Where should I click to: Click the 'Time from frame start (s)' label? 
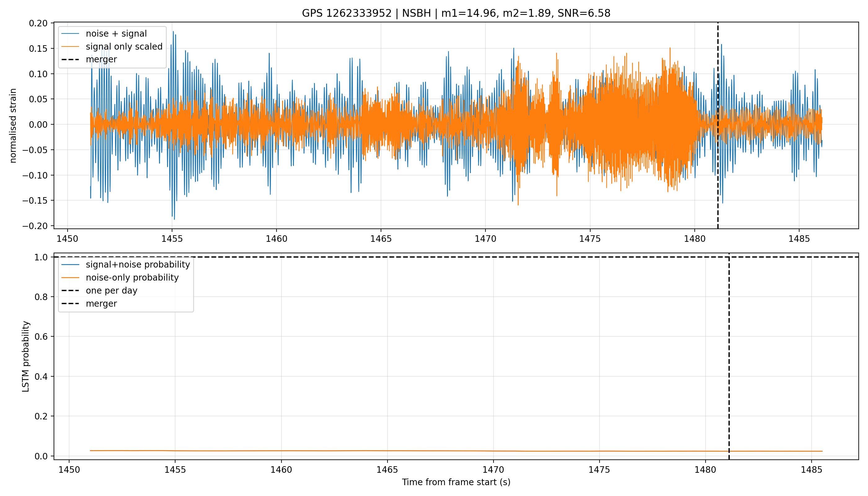pos(456,482)
